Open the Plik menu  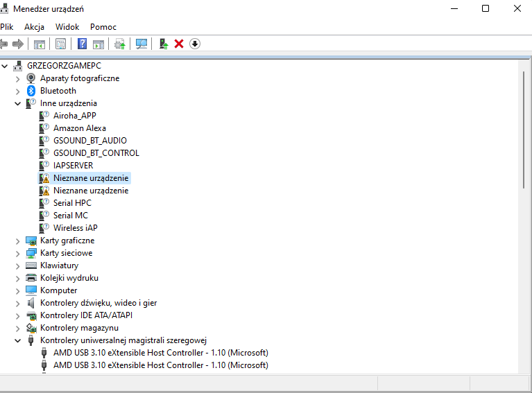pyautogui.click(x=7, y=27)
